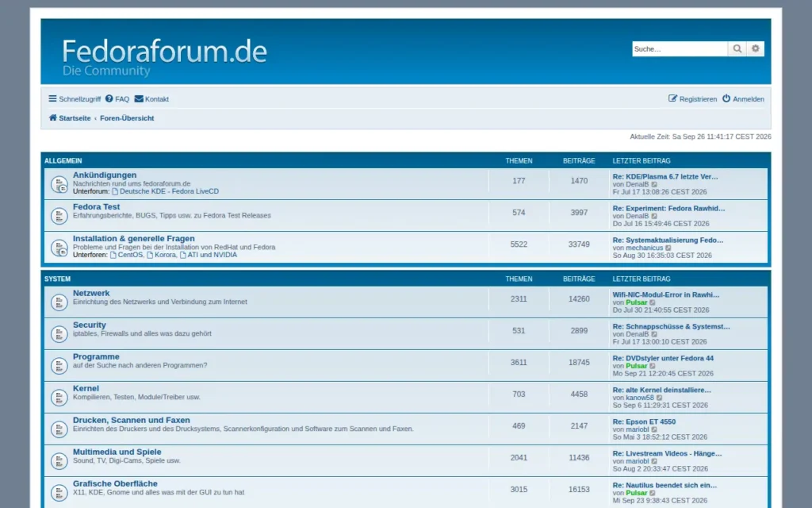Viewport: 812px width, 508px height.
Task: Open the FAQ page
Action: point(117,99)
